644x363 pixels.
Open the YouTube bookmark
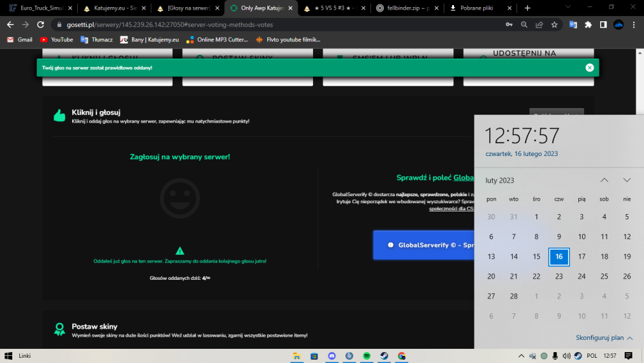[57, 40]
